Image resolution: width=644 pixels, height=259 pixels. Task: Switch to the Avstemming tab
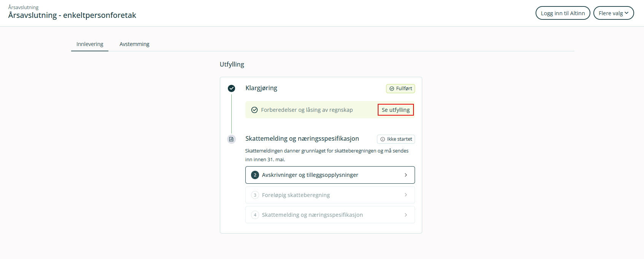(x=134, y=44)
